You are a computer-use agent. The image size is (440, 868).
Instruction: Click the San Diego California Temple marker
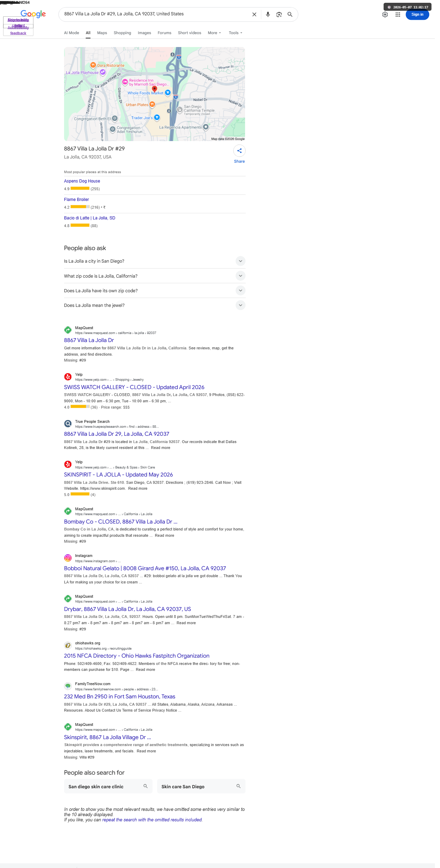[180, 110]
